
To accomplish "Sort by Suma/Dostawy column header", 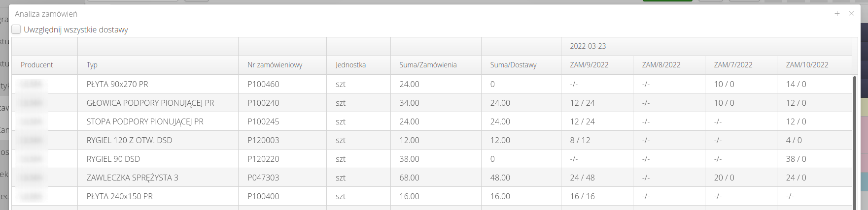I will click(513, 65).
